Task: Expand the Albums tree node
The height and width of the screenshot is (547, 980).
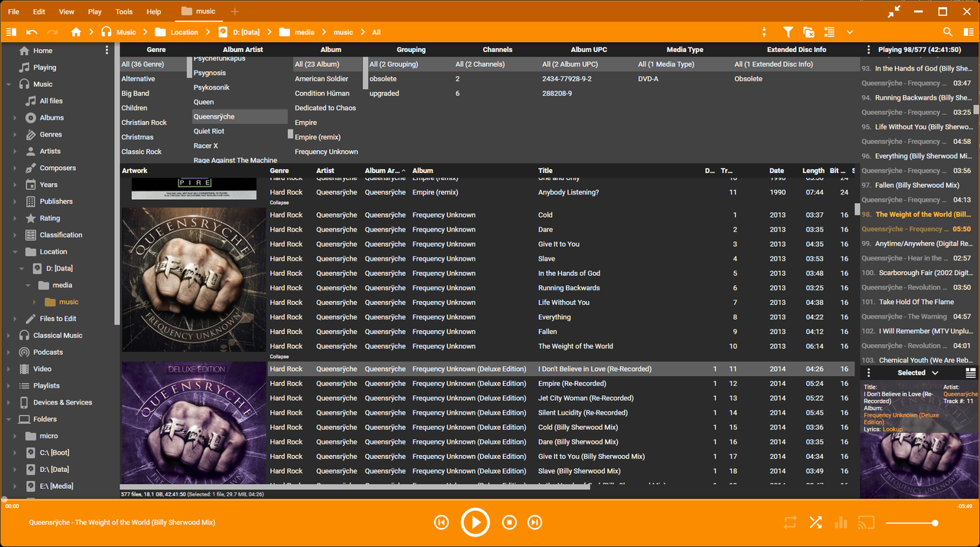Action: (x=15, y=118)
